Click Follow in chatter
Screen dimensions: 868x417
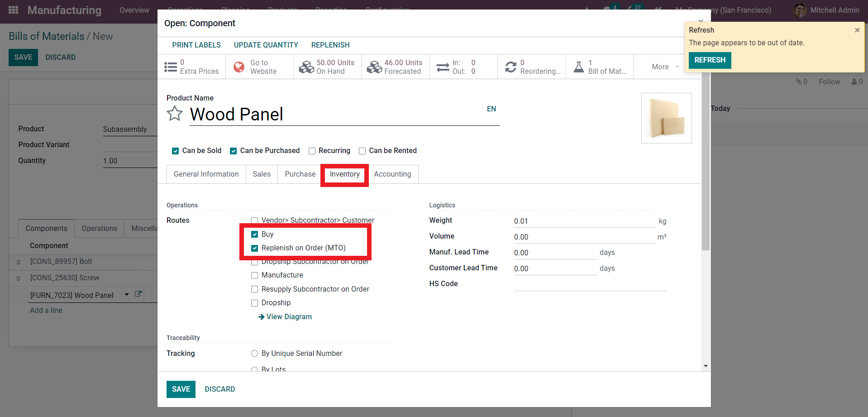click(829, 81)
